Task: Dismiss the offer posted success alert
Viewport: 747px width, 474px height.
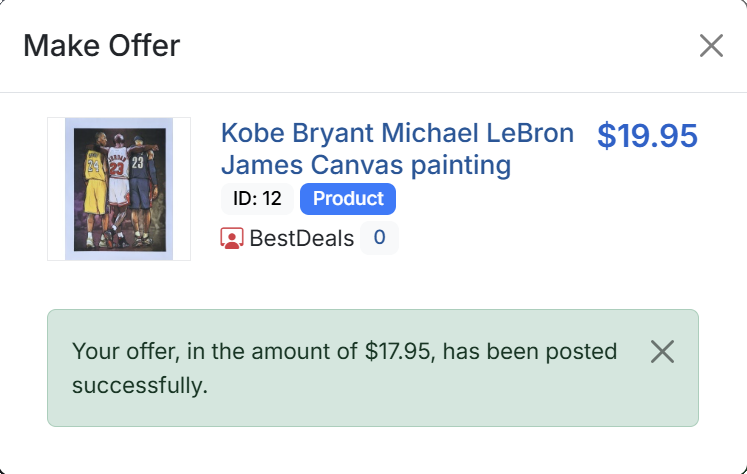Action: 662,351
